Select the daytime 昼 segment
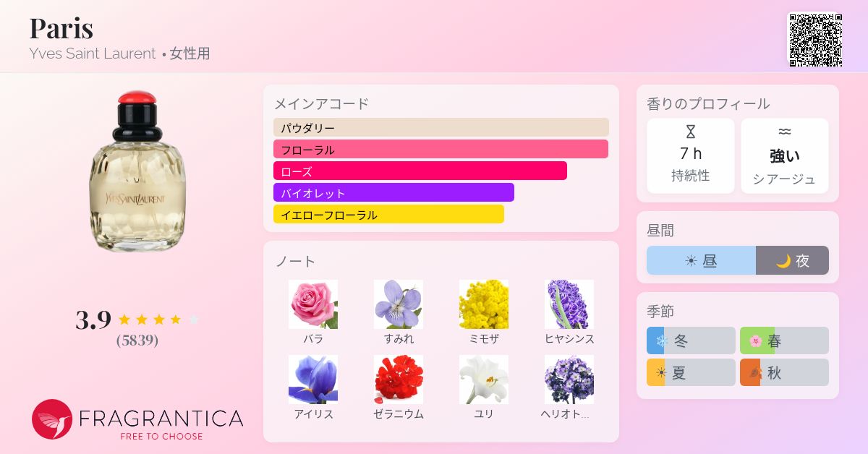Image resolution: width=868 pixels, height=454 pixels. pos(701,260)
